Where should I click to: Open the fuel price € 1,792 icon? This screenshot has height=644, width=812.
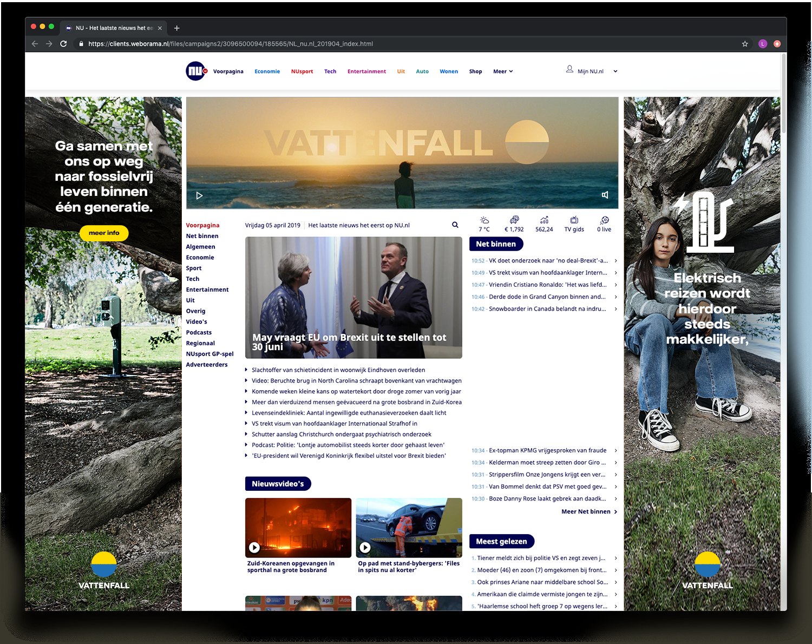[514, 224]
